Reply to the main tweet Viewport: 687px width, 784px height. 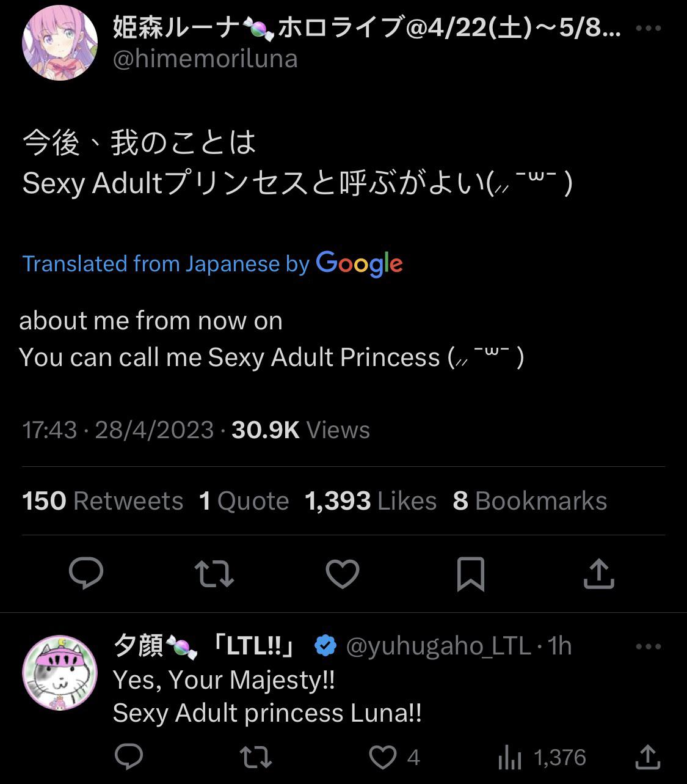coord(86,573)
